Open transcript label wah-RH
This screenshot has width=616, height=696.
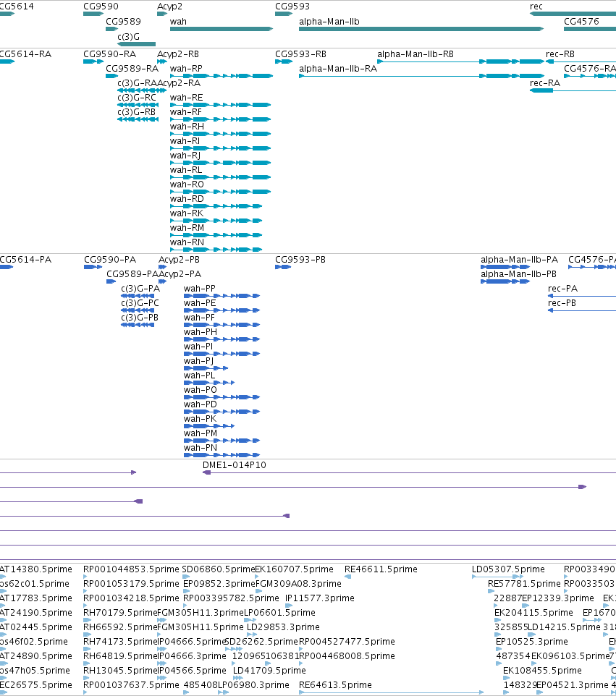tap(187, 127)
